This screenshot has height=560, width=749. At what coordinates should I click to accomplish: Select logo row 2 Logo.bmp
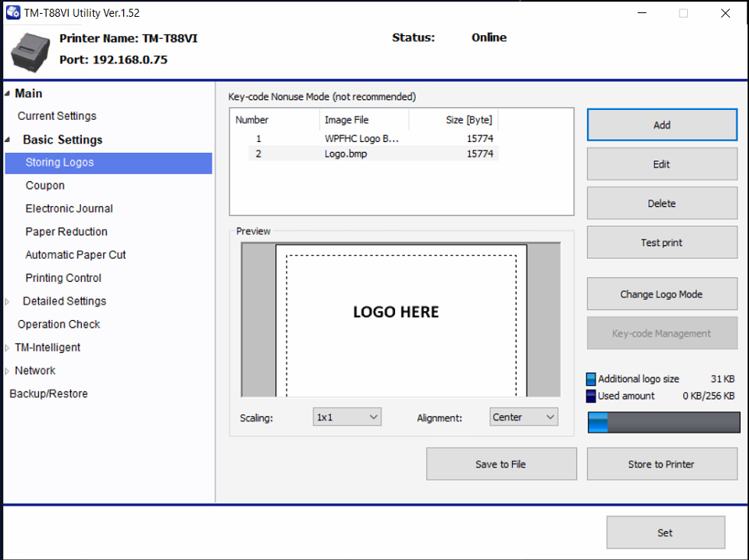pos(374,154)
